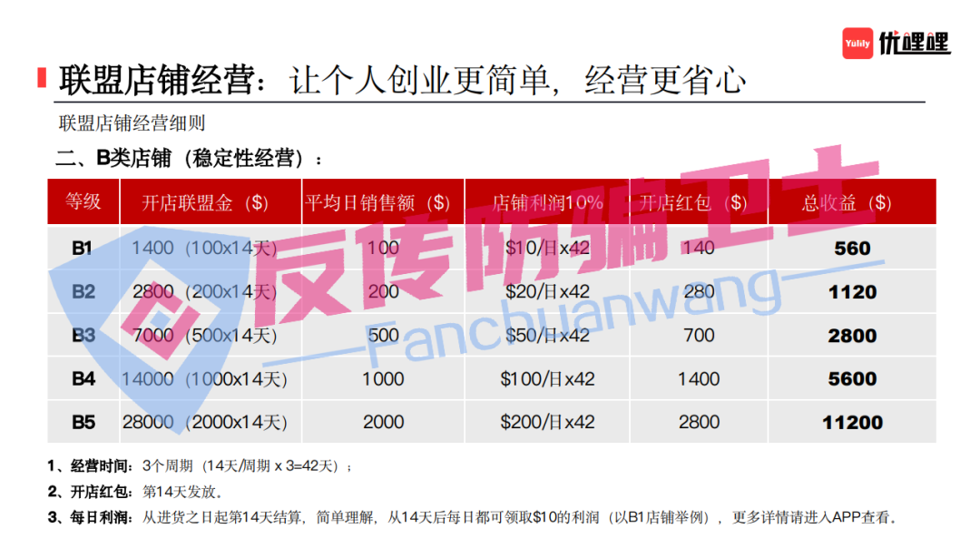Select the red square bullet before the title
The width and height of the screenshot is (980, 548).
click(x=40, y=78)
